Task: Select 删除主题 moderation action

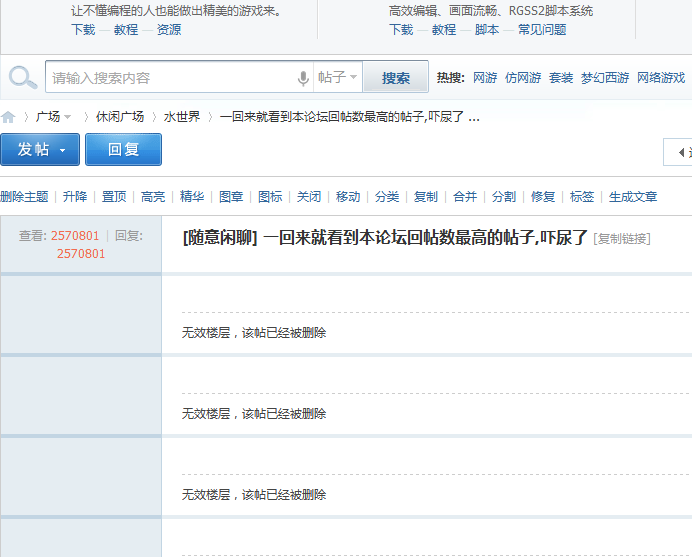Action: coord(24,196)
